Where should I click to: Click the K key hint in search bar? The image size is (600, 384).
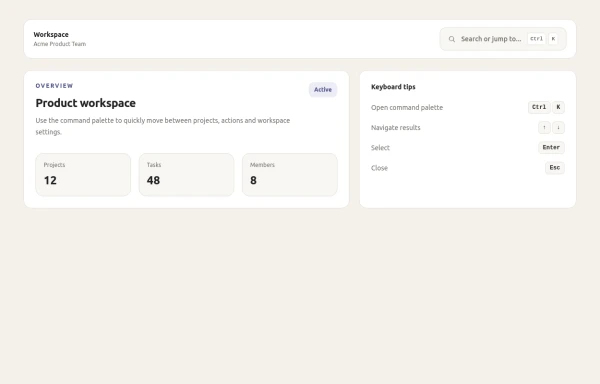pyautogui.click(x=553, y=39)
